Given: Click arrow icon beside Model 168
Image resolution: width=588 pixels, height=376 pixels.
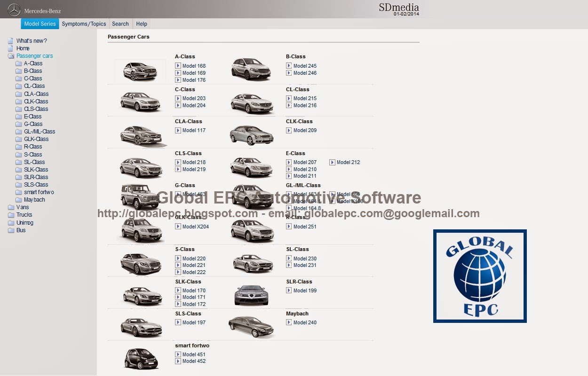Looking at the screenshot, I should [178, 66].
